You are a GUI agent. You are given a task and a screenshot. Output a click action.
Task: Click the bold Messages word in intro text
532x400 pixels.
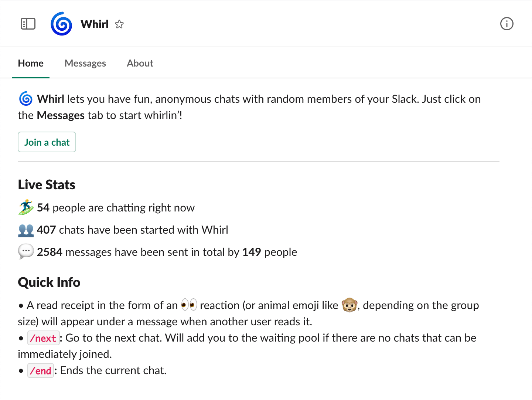[x=61, y=115]
